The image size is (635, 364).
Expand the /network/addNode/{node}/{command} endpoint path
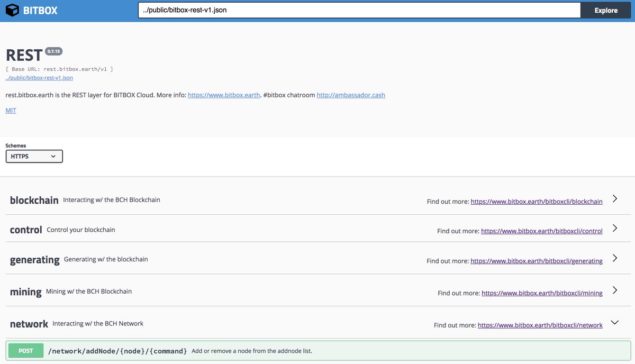click(x=117, y=351)
